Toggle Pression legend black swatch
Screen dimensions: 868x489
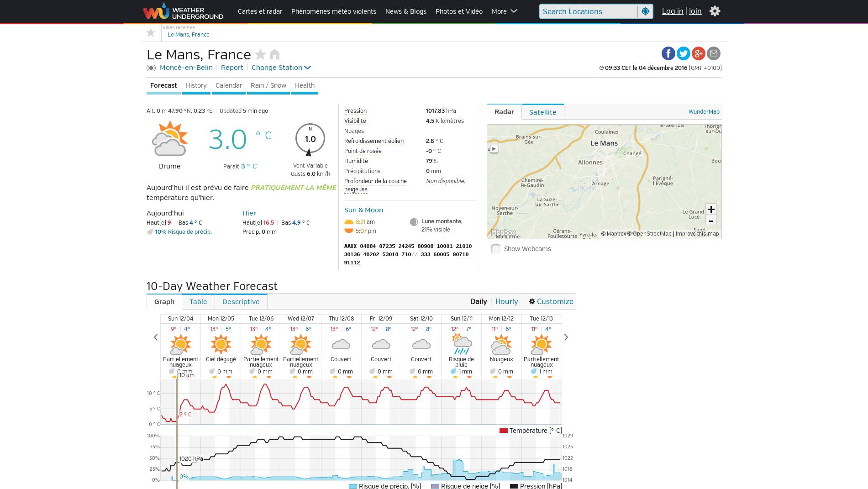pos(514,486)
